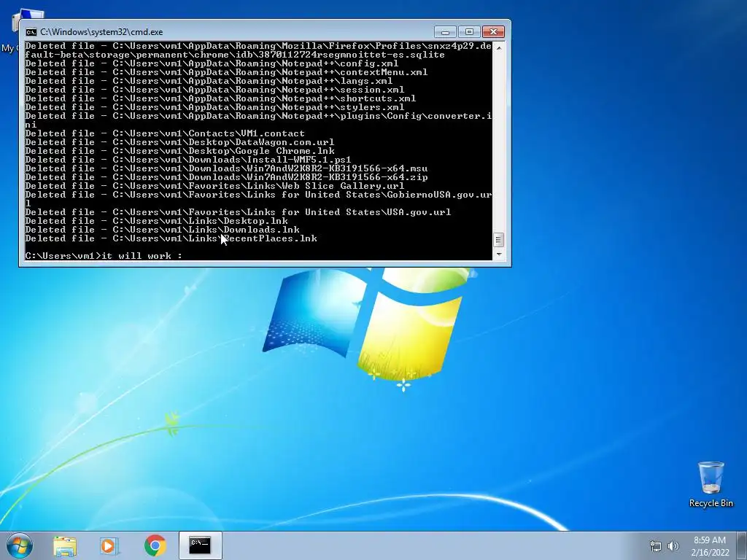Click the Web Slice Gallery.url line

point(215,186)
